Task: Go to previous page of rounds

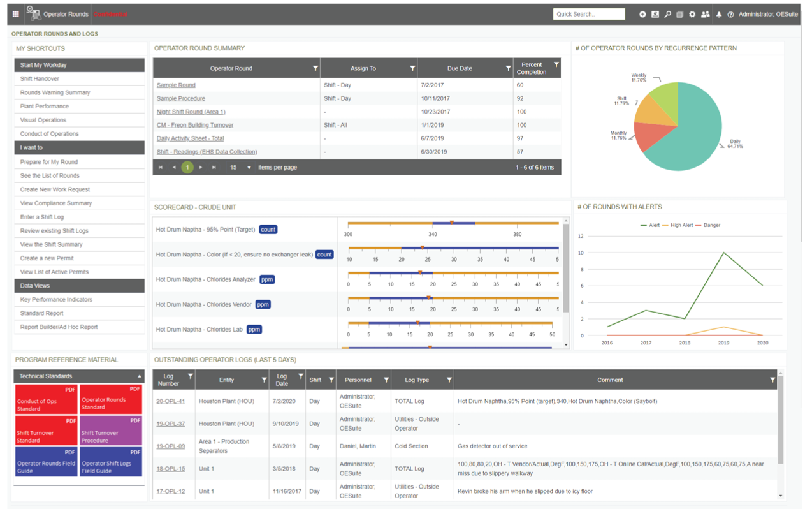Action: (174, 168)
